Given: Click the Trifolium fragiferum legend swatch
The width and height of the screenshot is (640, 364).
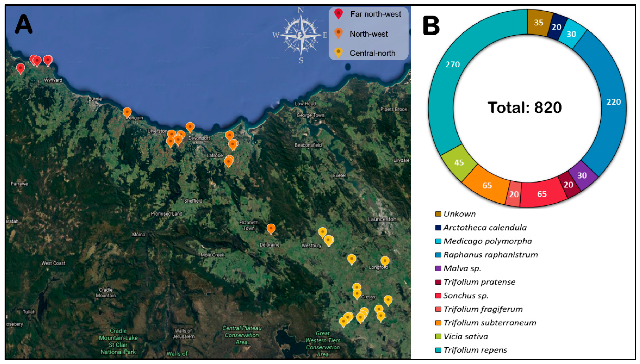Looking at the screenshot, I should [x=438, y=309].
